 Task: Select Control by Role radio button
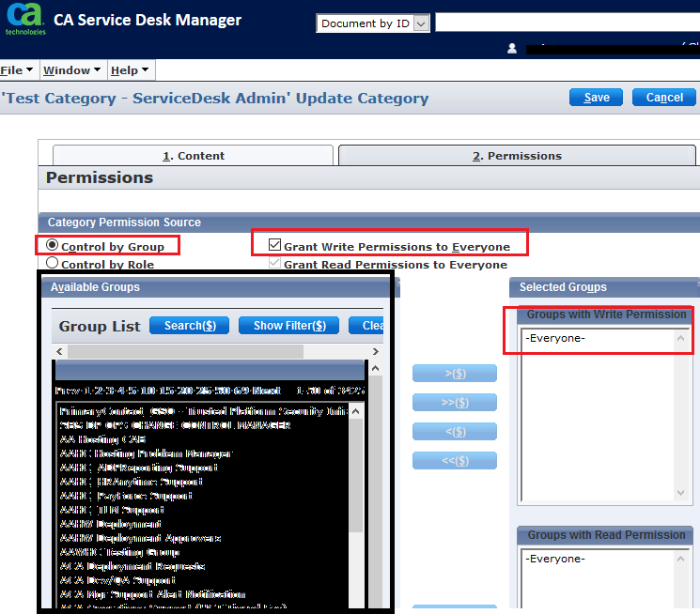[x=53, y=263]
